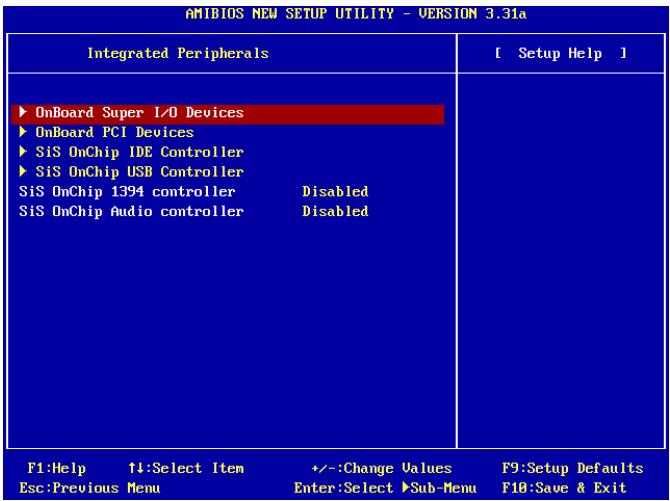Select the SiS OnChip Audio controller label
The image size is (670, 501).
(131, 211)
